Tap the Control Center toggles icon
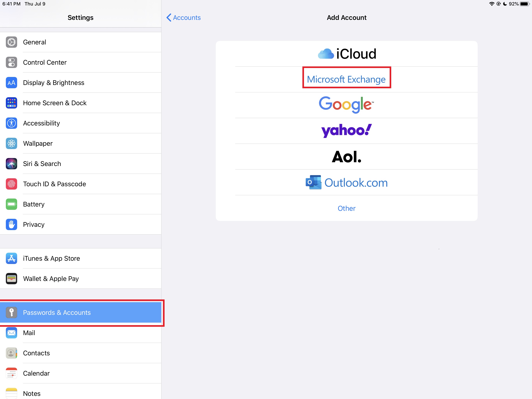 click(x=11, y=62)
